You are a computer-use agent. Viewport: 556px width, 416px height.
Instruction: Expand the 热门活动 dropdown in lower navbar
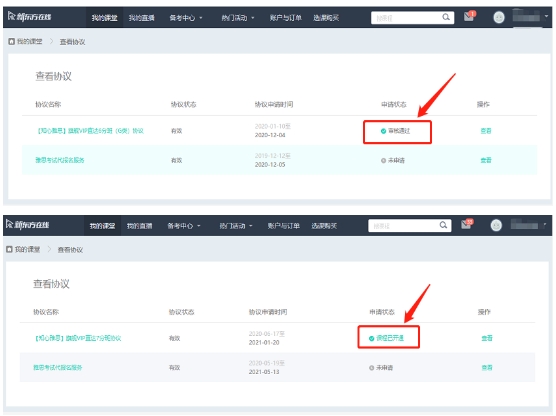point(235,226)
